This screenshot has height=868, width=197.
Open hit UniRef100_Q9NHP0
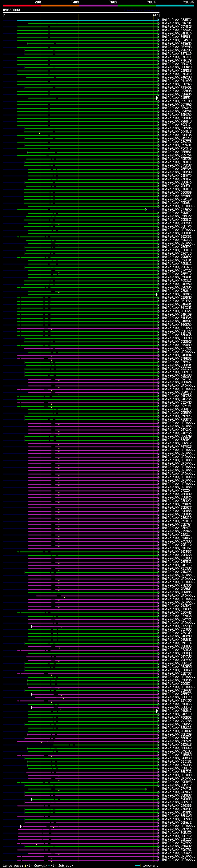(x=177, y=257)
